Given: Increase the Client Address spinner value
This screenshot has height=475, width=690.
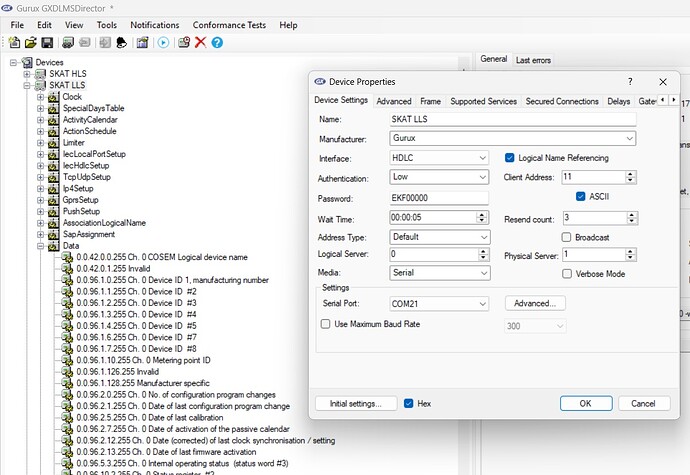Looking at the screenshot, I should tap(630, 173).
